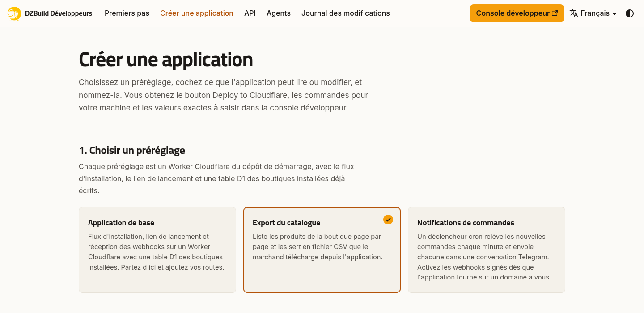
Task: Click the checkmark badge on Export du catalogue
Action: pyautogui.click(x=388, y=220)
